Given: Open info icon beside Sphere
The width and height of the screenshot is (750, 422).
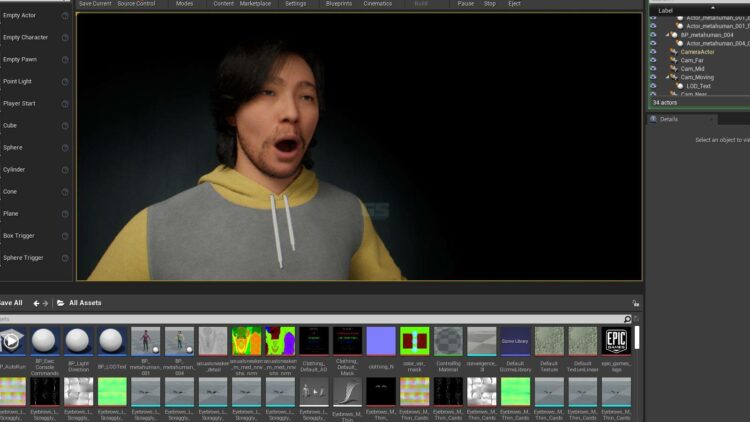Looking at the screenshot, I should 65,148.
